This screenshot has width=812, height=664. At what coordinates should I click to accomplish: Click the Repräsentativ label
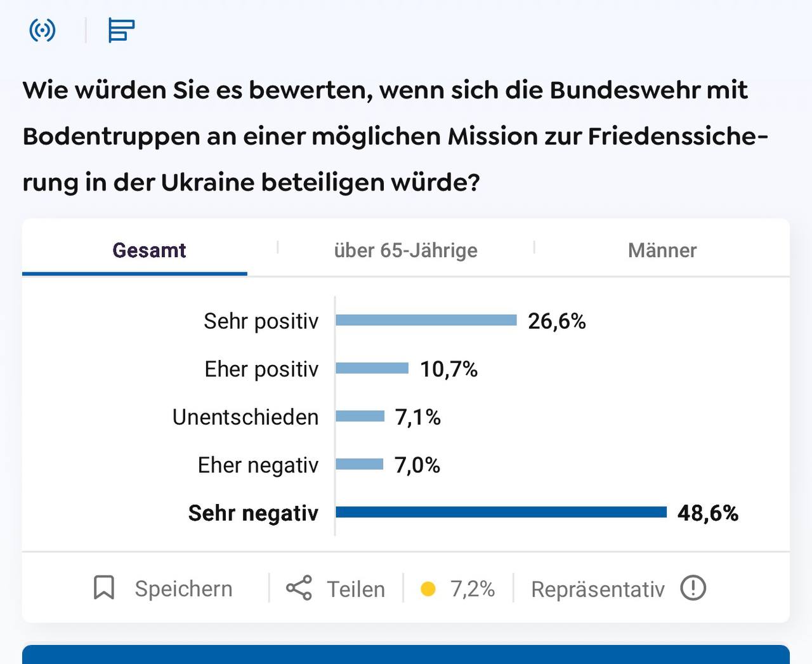pyautogui.click(x=598, y=589)
